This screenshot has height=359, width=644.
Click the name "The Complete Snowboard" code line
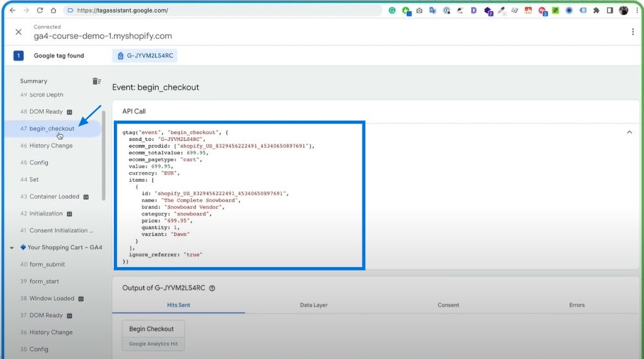pyautogui.click(x=191, y=201)
